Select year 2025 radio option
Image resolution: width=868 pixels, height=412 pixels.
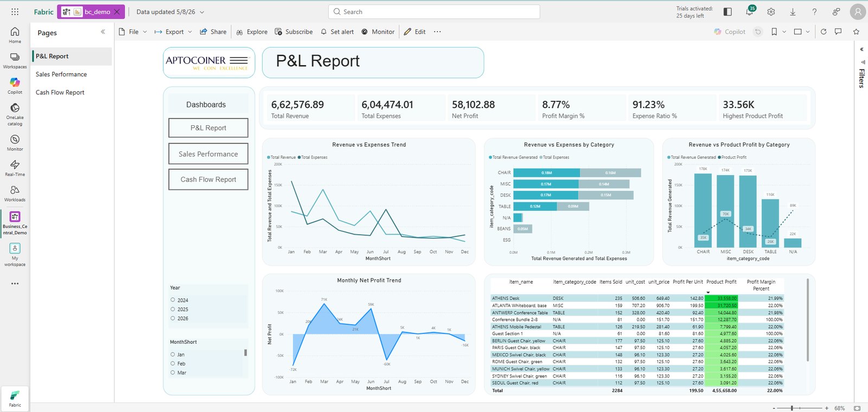pyautogui.click(x=173, y=309)
